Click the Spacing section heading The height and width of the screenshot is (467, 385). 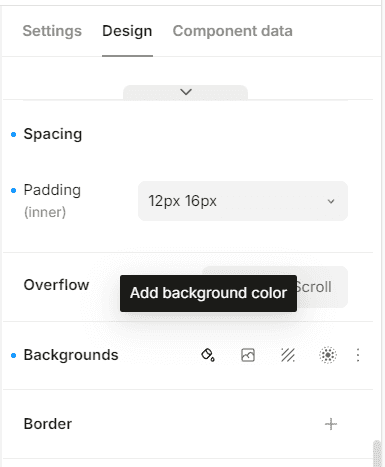(x=53, y=134)
